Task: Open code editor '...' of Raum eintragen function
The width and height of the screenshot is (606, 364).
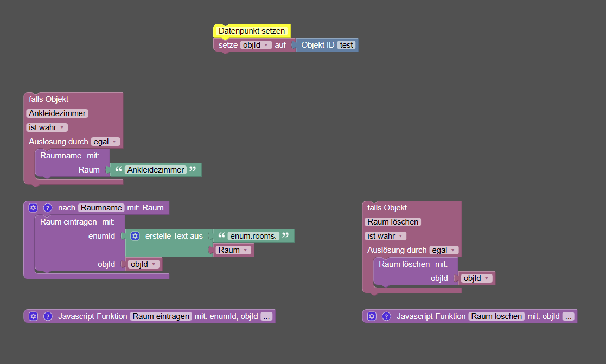Action: coord(267,316)
